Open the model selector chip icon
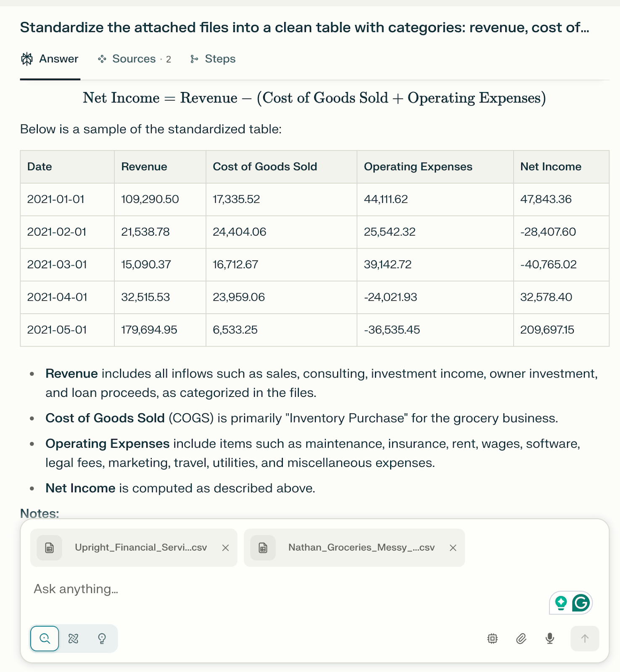 (x=492, y=639)
